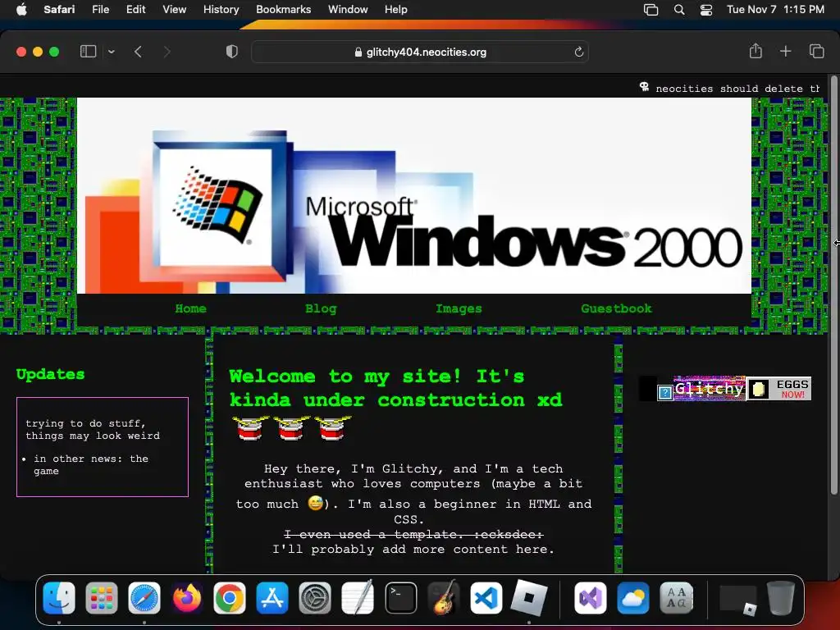Launch Roblox from the Dock
This screenshot has height=630, width=840.
(529, 598)
